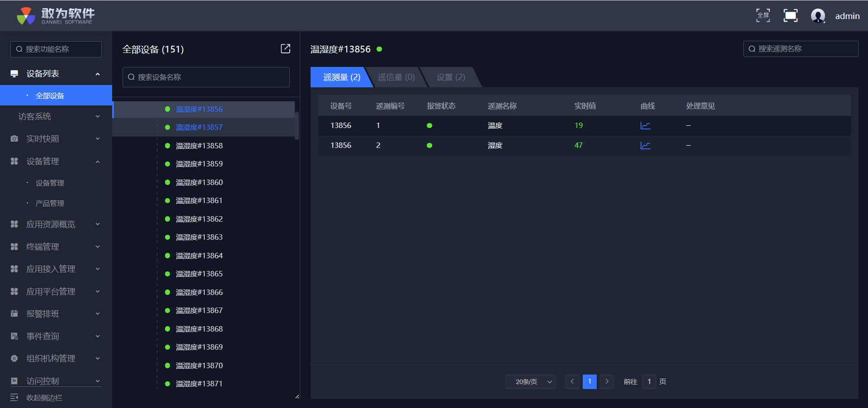Expand the 访客系统 submenu
Viewport: 868px width, 408px height.
tap(97, 117)
